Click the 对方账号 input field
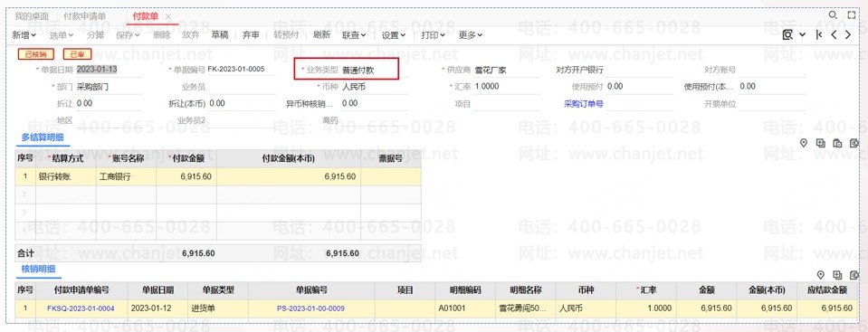868x332 pixels. pyautogui.click(x=771, y=71)
